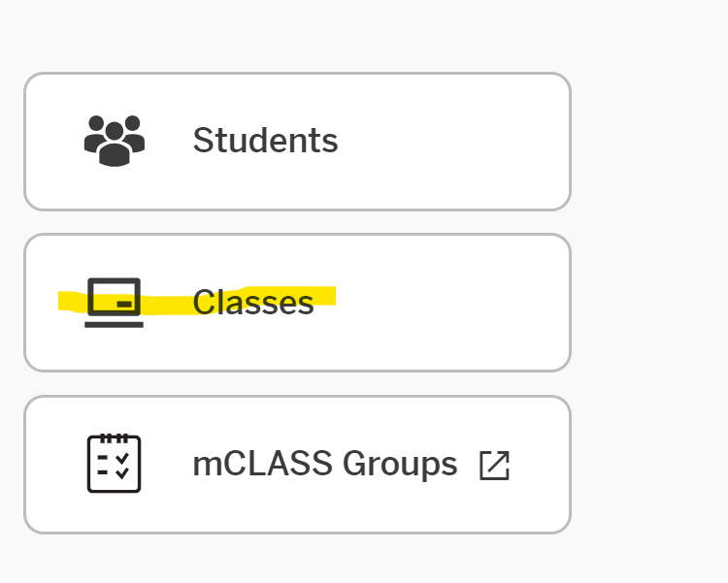This screenshot has width=728, height=583.
Task: Click the Students people-group icon
Action: 115,141
